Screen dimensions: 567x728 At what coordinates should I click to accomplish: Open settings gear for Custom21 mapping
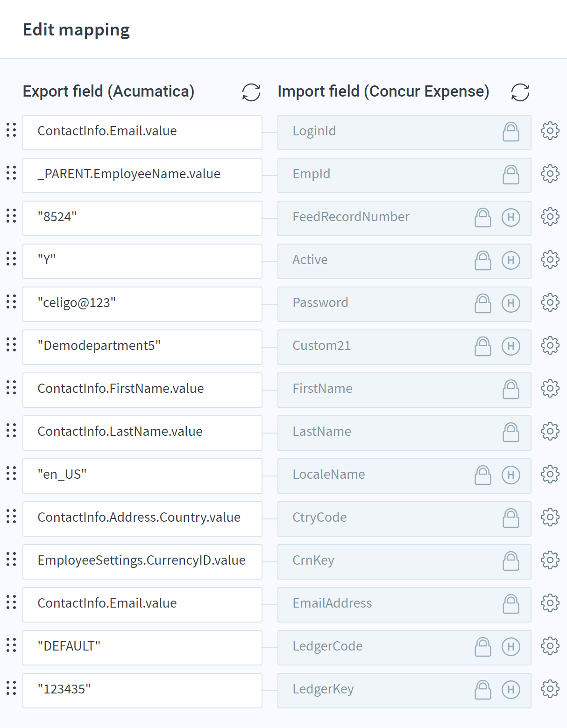550,345
